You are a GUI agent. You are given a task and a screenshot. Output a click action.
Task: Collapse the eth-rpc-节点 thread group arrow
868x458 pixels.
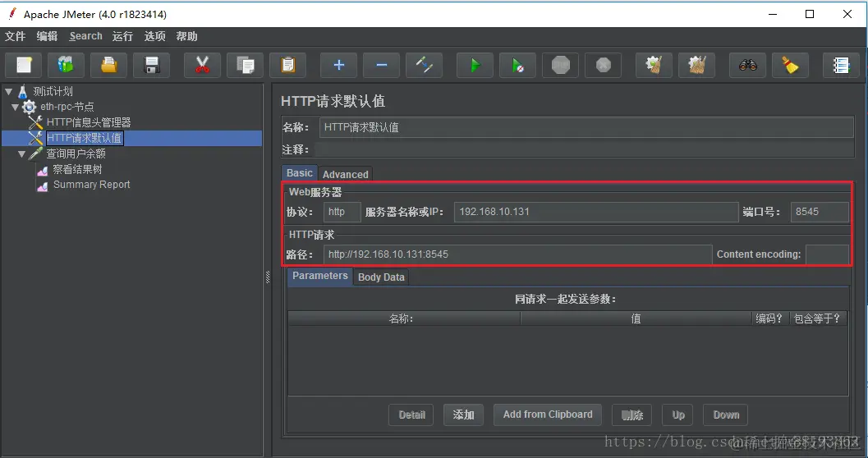(15, 107)
